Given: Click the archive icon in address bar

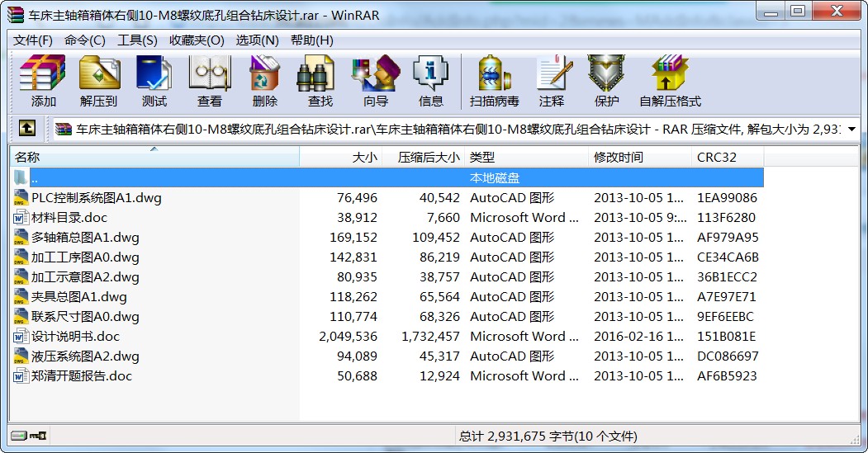Looking at the screenshot, I should (x=63, y=129).
